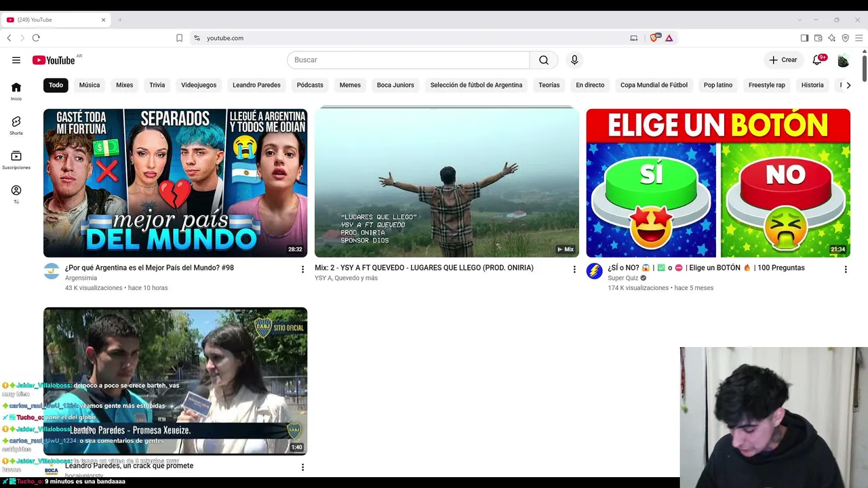Toggle the browser sidebar panel
The width and height of the screenshot is (868, 488).
(804, 38)
